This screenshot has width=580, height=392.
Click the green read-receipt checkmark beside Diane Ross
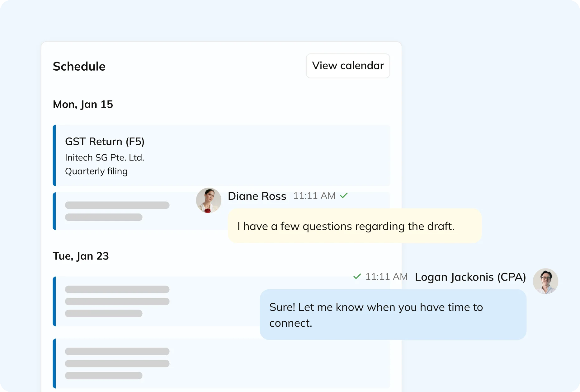344,195
